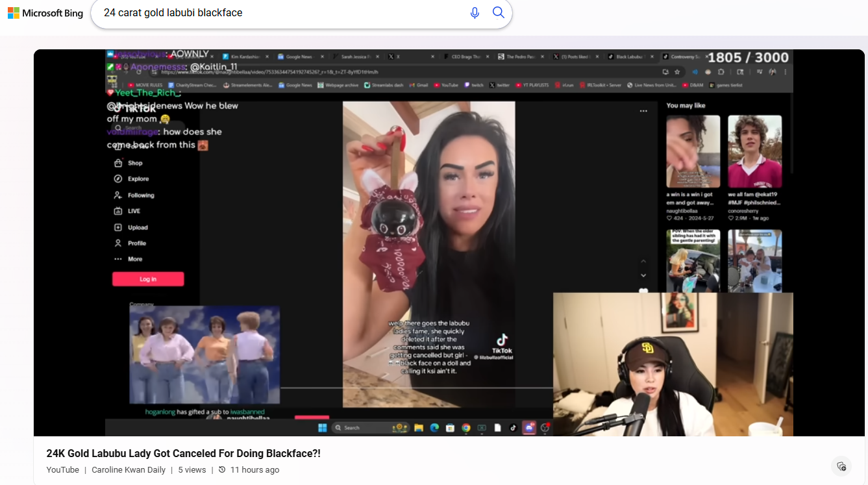Viewport: 868px width, 485px height.
Task: Click the Explore compass icon in TikTok sidebar
Action: click(x=118, y=179)
